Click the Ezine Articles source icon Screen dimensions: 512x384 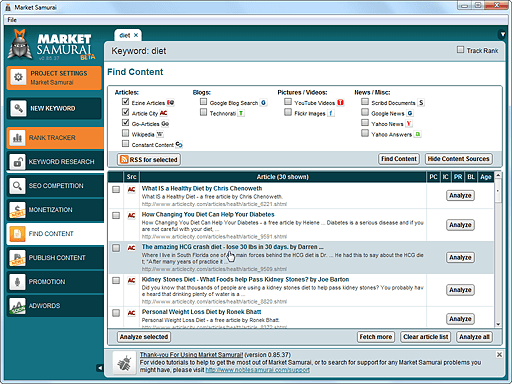tap(170, 103)
